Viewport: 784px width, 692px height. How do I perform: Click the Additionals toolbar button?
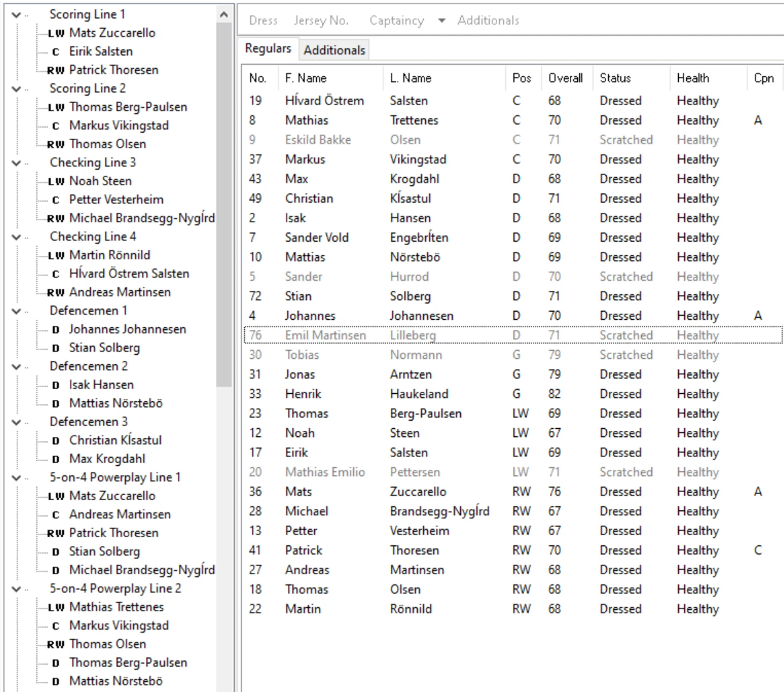tap(488, 21)
